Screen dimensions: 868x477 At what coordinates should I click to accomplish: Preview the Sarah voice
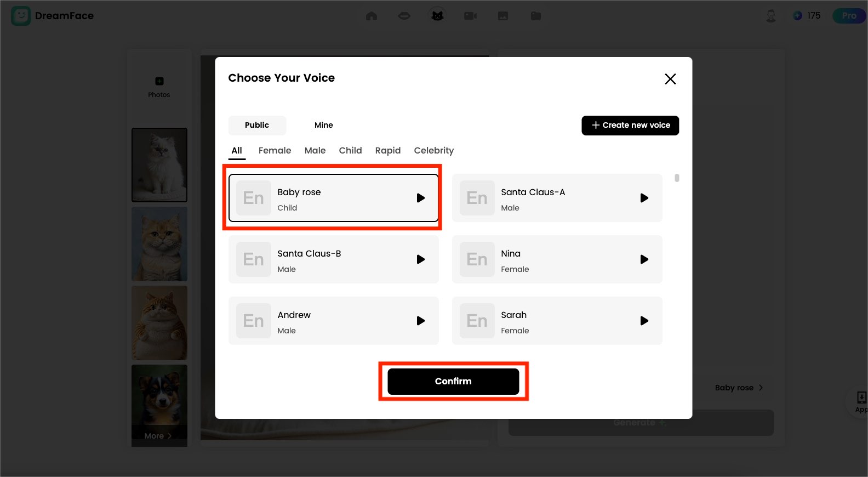(x=644, y=321)
